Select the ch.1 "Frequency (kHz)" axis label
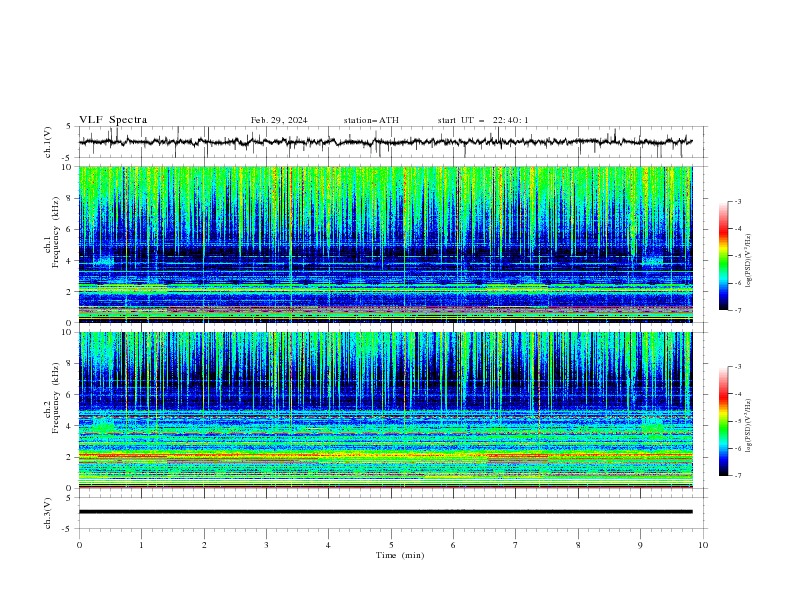The height and width of the screenshot is (612, 792). point(56,232)
